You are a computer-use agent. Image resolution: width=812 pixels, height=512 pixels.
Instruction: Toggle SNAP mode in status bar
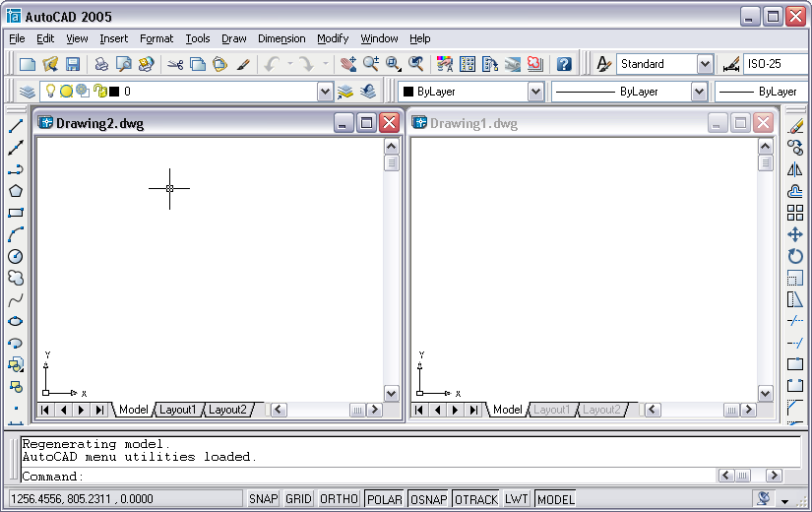[263, 499]
